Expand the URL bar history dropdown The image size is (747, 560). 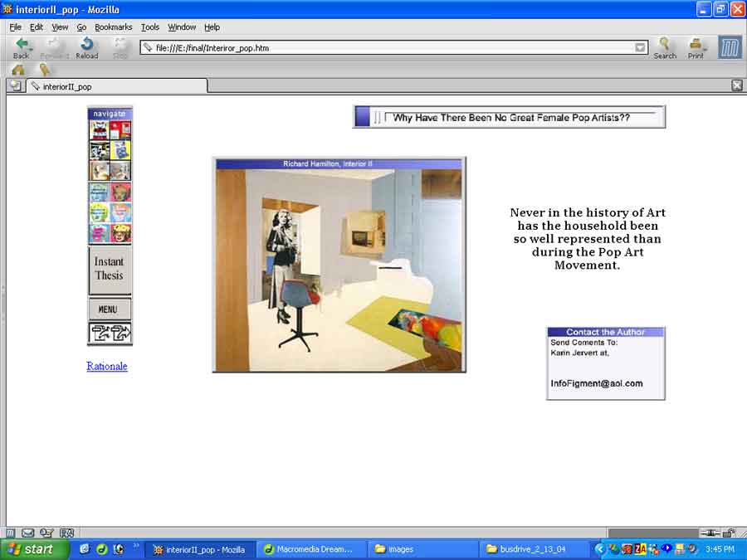640,48
